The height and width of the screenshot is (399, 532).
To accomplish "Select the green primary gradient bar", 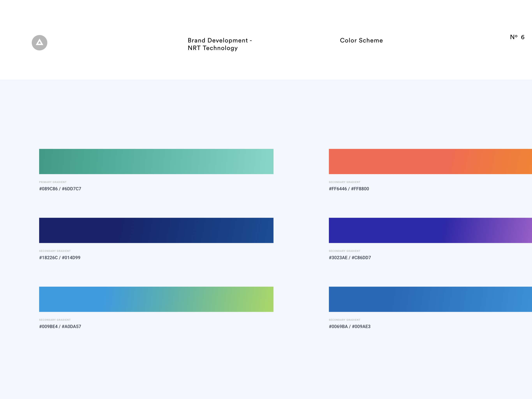I will coord(156,162).
